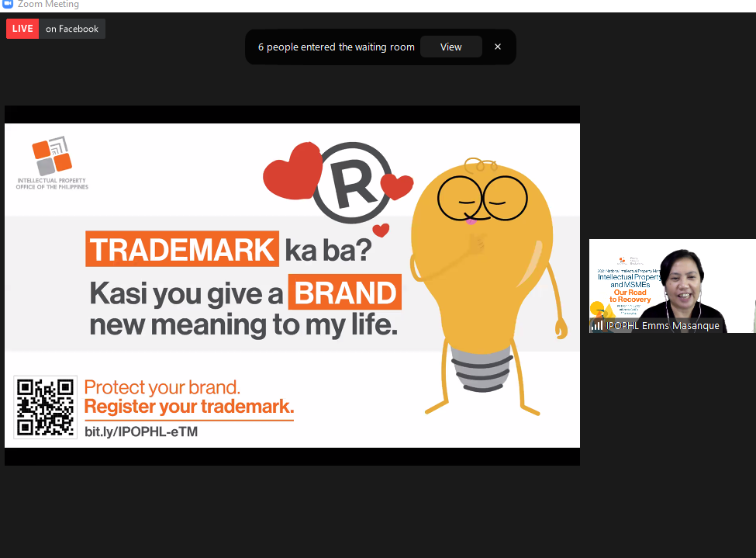Click the QR code on the shared slide

pyautogui.click(x=44, y=407)
